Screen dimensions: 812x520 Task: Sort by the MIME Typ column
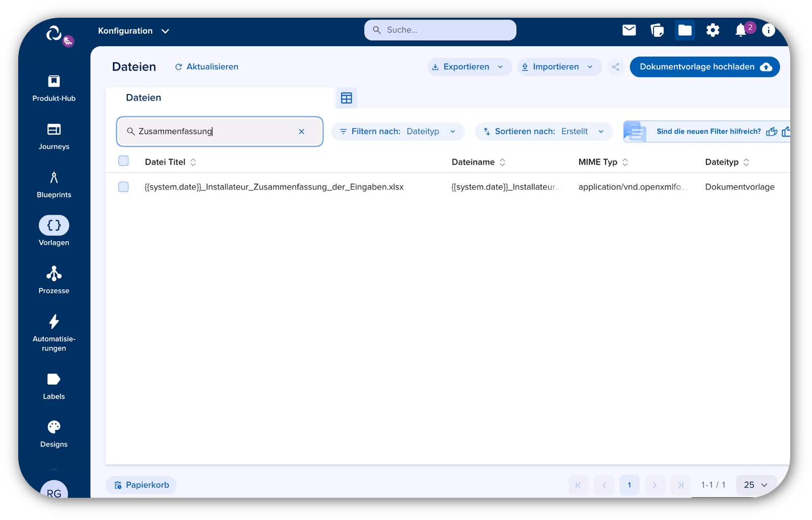coord(603,162)
